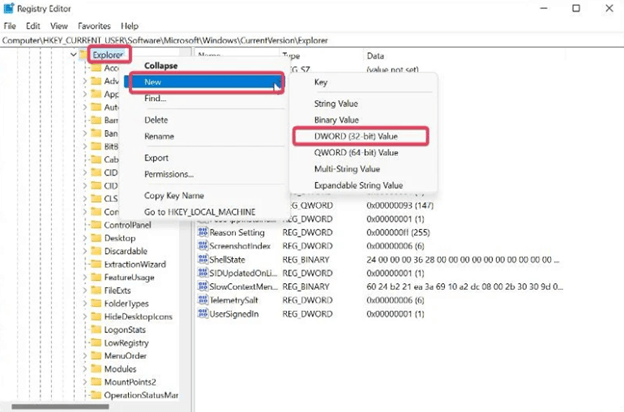The image size is (624, 412).
Task: Expand the MountPoints2 key arrow
Action: 84,382
